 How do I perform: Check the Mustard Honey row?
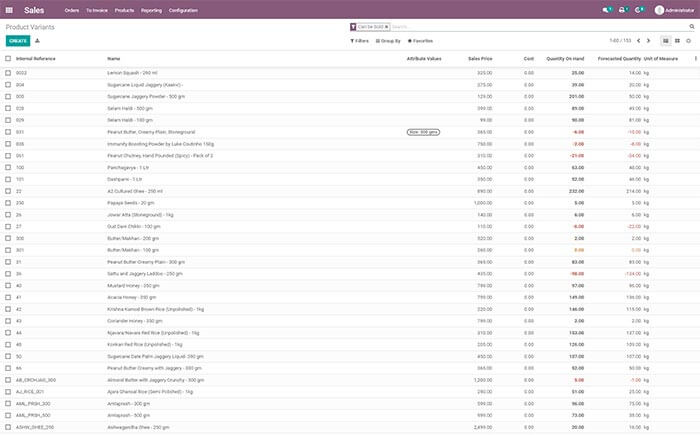8,285
